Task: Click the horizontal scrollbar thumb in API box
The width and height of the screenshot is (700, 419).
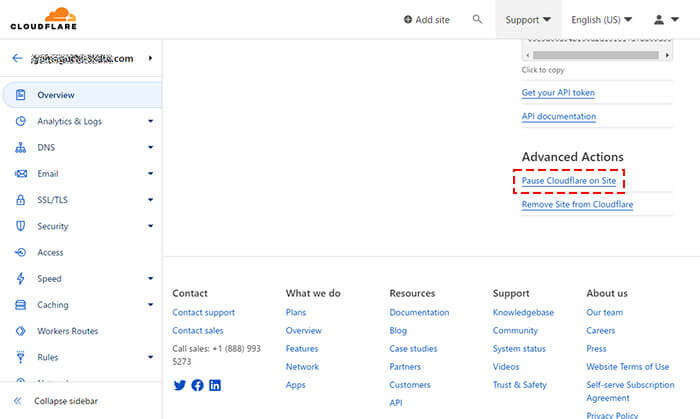Action: 596,55
